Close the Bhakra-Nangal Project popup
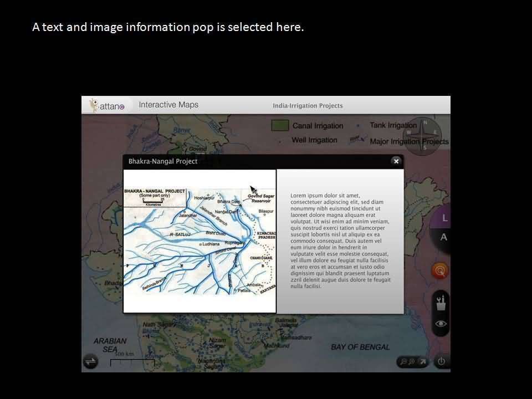Image resolution: width=532 pixels, height=399 pixels. pos(396,161)
